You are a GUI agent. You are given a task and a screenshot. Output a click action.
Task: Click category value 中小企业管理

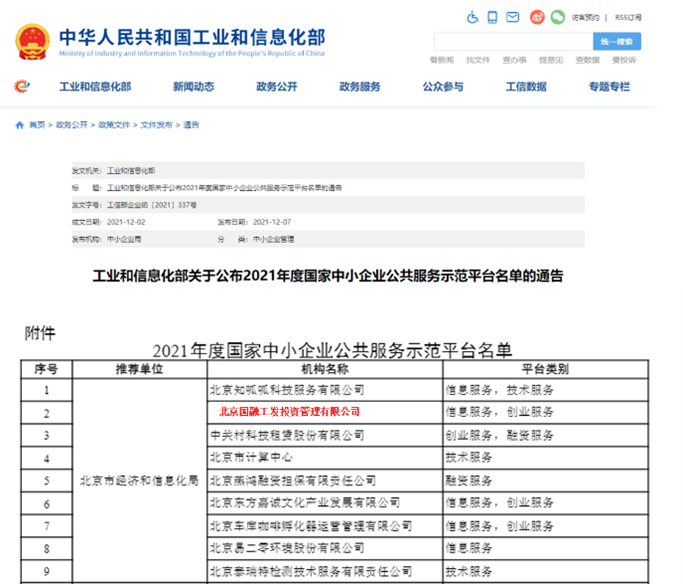tap(274, 240)
